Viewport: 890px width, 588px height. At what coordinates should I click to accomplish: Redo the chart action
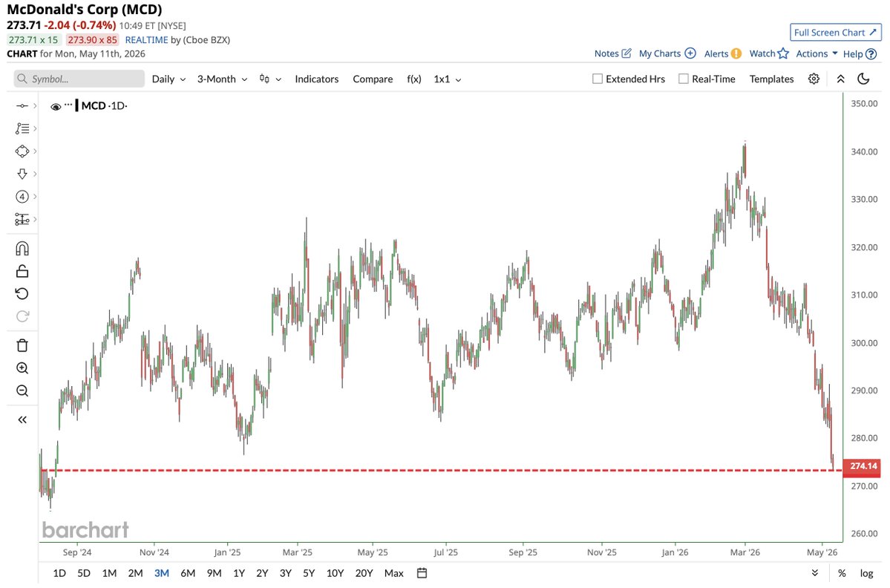tap(22, 317)
